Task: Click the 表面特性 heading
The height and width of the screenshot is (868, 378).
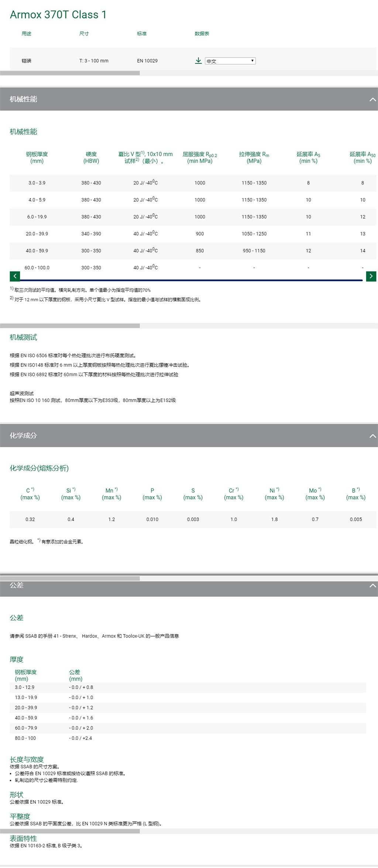Action: pyautogui.click(x=23, y=838)
